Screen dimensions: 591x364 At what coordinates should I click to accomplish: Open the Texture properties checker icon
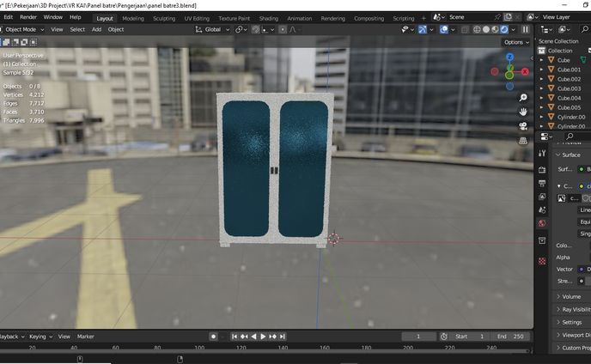coord(542,261)
